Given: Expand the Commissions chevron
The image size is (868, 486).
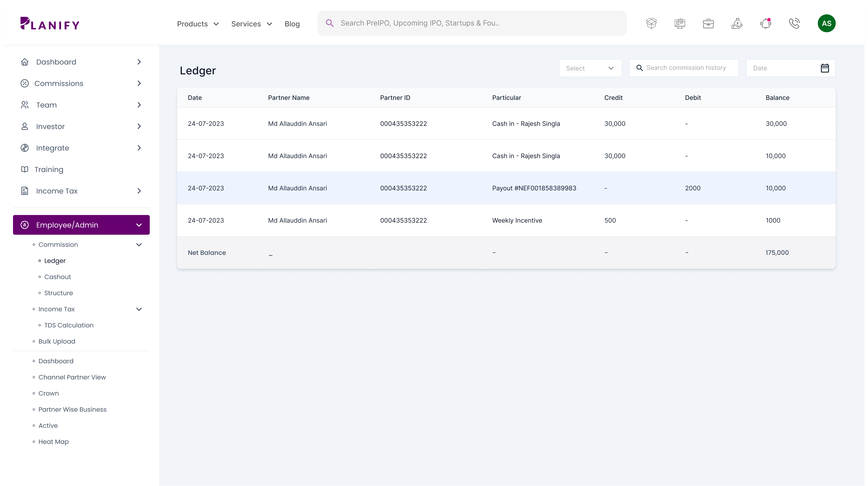Looking at the screenshot, I should click(139, 84).
